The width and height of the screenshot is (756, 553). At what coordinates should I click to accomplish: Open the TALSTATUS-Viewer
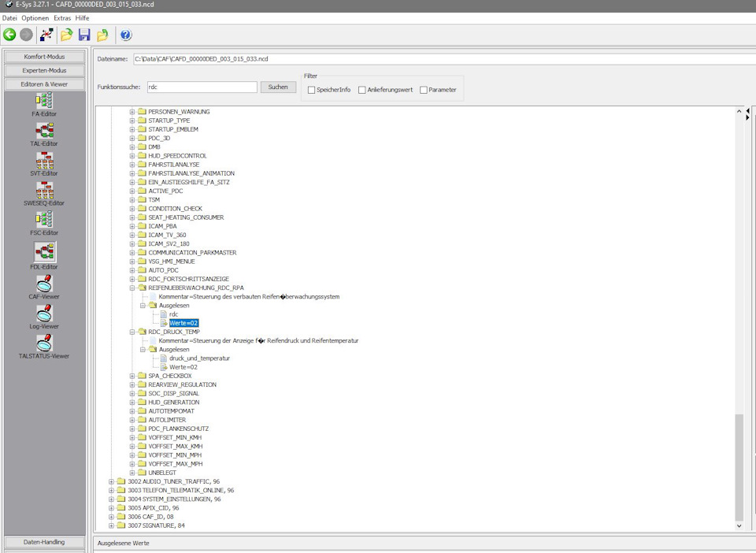pos(44,347)
